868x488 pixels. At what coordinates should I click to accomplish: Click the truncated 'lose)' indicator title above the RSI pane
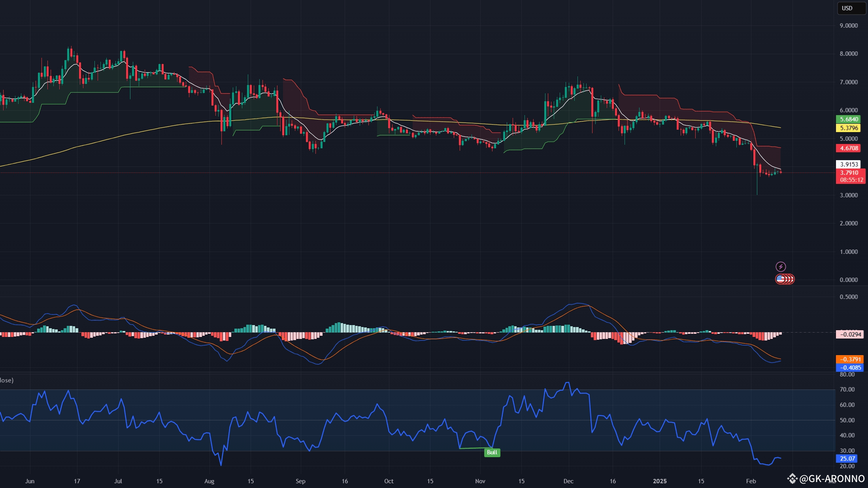pyautogui.click(x=7, y=380)
